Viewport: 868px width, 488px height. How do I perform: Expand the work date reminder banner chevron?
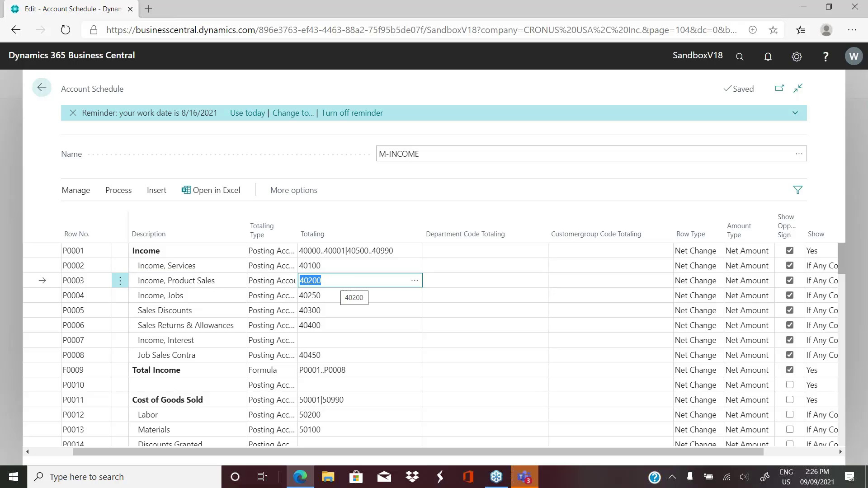(x=795, y=113)
